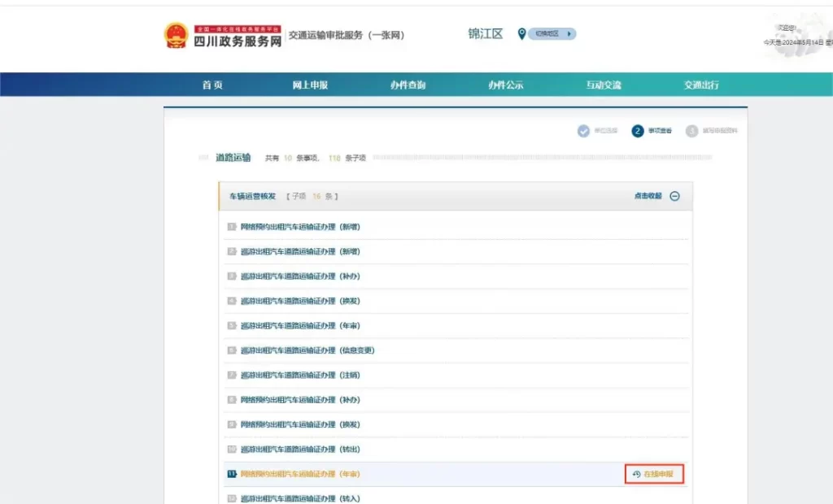Image resolution: width=833 pixels, height=504 pixels.
Task: Open 巡游出租汽车道路运输证办理 (转出)
Action: tap(300, 450)
